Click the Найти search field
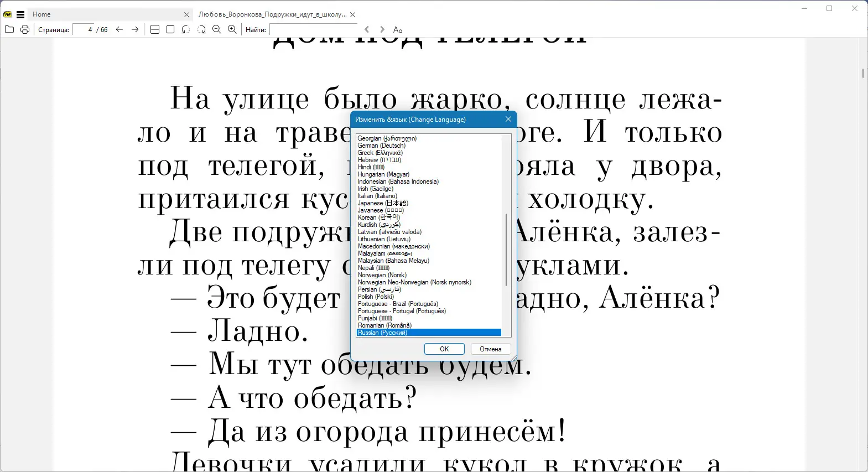 tap(314, 29)
